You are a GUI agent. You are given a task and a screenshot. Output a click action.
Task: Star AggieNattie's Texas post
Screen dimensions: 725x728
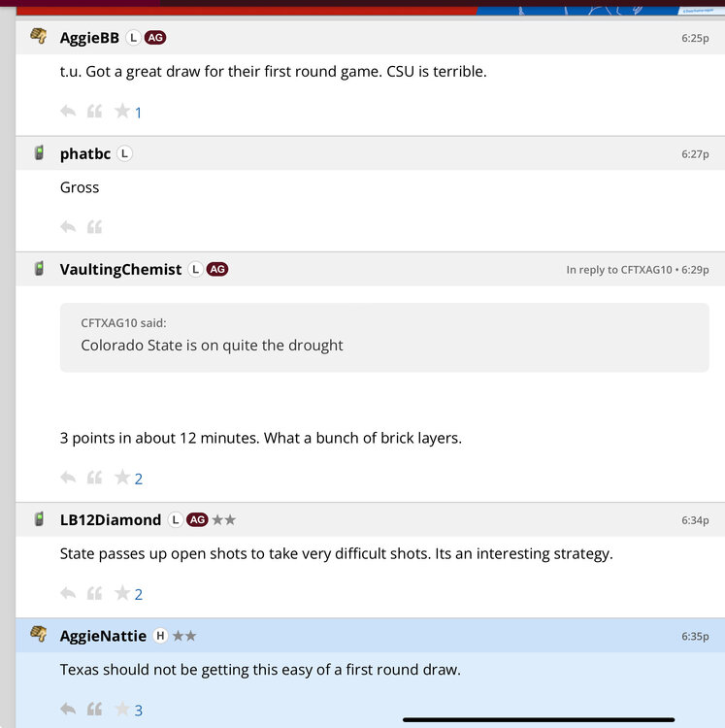122,710
